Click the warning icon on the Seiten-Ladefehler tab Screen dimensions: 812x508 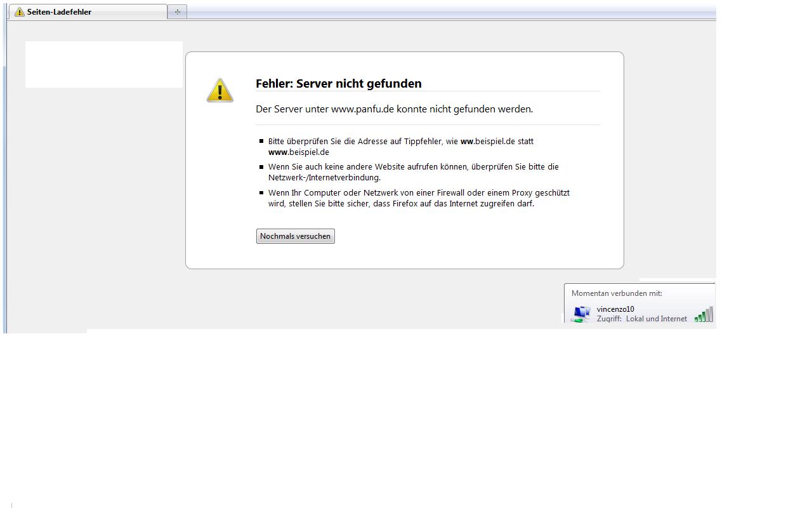pyautogui.click(x=20, y=12)
